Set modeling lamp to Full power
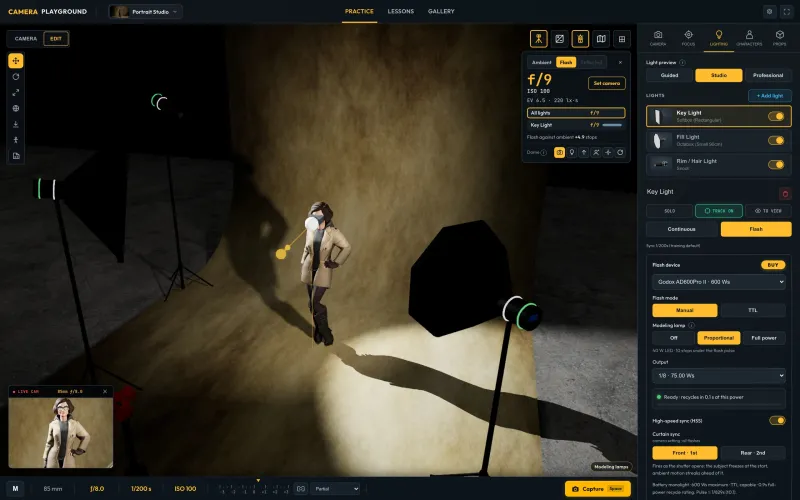 (764, 338)
